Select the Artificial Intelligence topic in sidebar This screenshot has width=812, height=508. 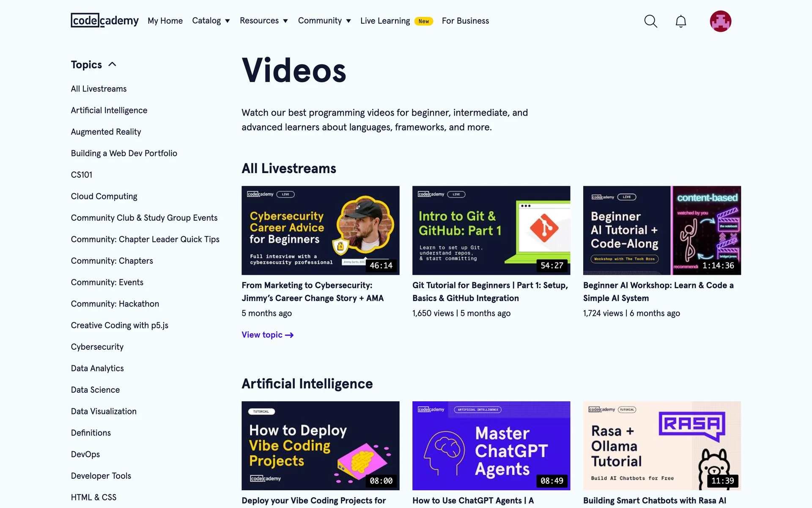pos(109,110)
